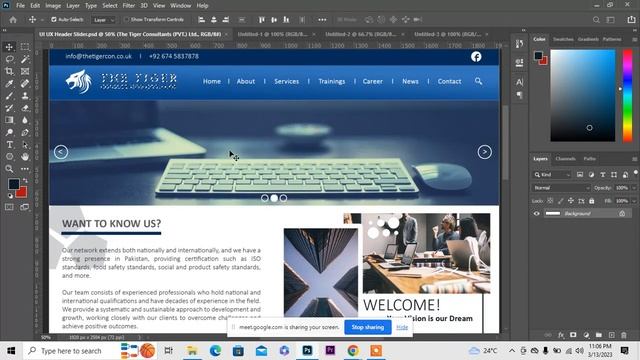The width and height of the screenshot is (640, 360).
Task: Switch to the Untitled-1 document tab
Action: [272, 34]
